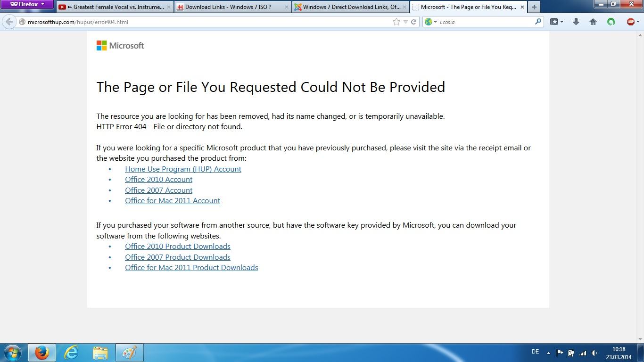644x362 pixels.
Task: Click the green Ecosia toolbar icon
Action: pyautogui.click(x=611, y=22)
